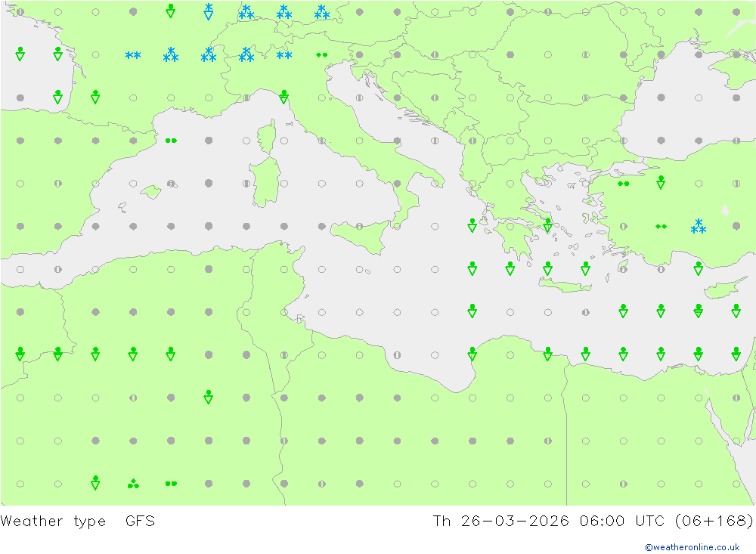Click the 'Weather type' caption text
The image size is (756, 554).
pos(53,522)
